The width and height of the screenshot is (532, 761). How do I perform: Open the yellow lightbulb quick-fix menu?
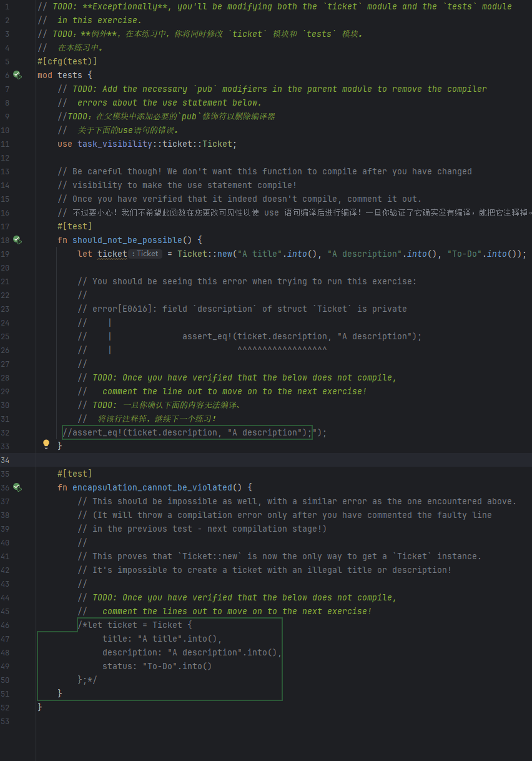(x=46, y=444)
